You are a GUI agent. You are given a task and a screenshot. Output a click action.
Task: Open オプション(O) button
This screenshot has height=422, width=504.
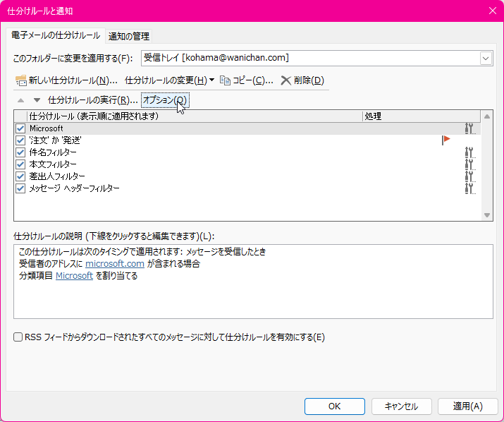[x=165, y=100]
